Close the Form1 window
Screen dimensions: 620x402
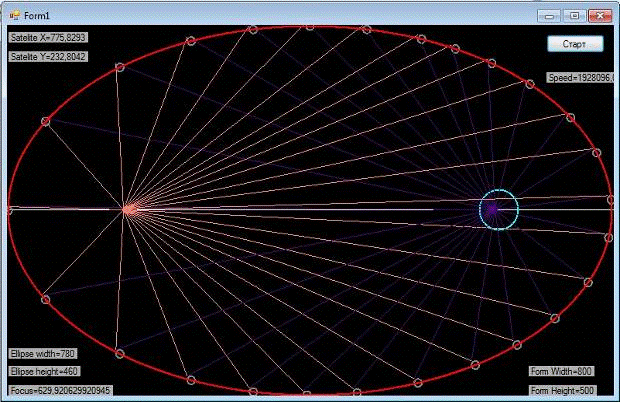pos(599,16)
